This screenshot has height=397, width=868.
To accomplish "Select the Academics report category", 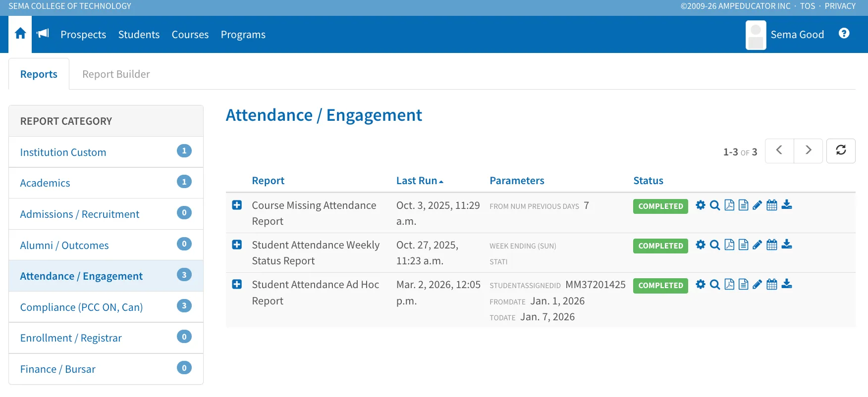I will tap(106, 183).
